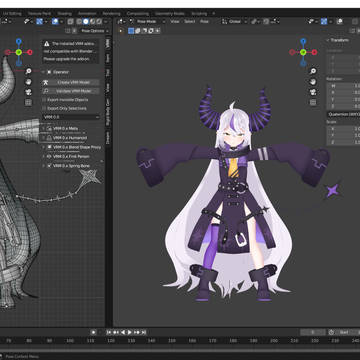Expand the VRM 0.x Humanoid section

pos(43,138)
